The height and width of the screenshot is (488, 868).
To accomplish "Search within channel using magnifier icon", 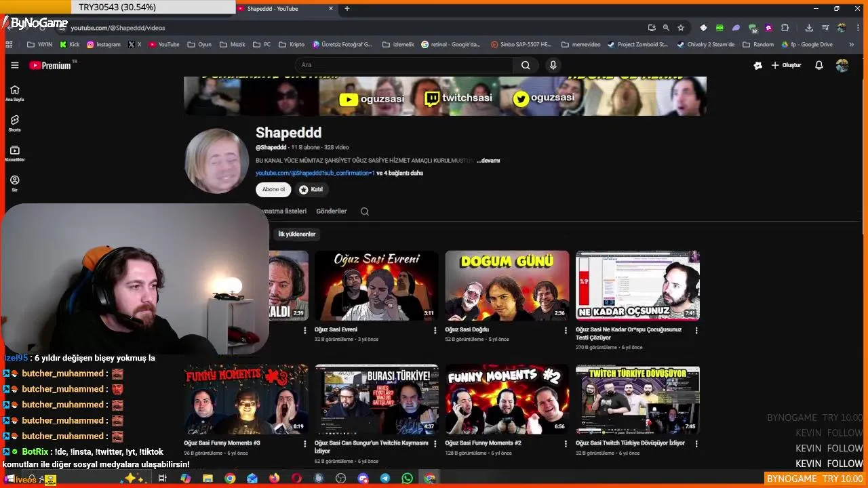I will click(364, 211).
